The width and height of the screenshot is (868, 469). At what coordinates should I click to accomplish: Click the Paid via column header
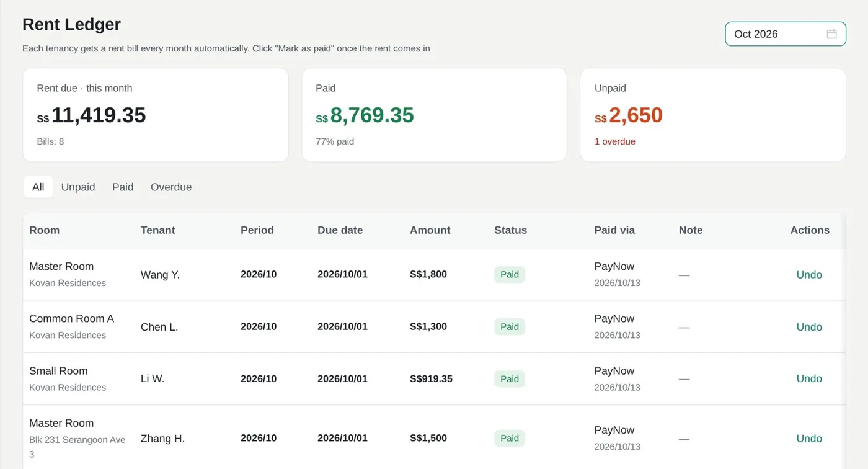(x=614, y=230)
